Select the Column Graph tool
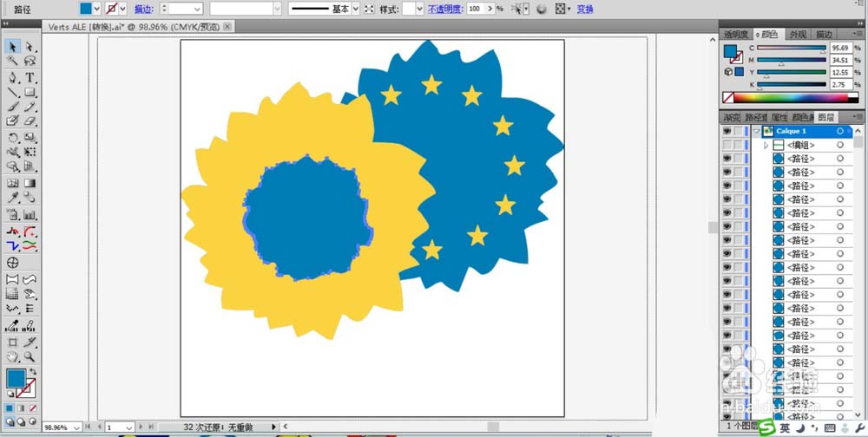Viewport: 868px width, 437px height. 30,215
